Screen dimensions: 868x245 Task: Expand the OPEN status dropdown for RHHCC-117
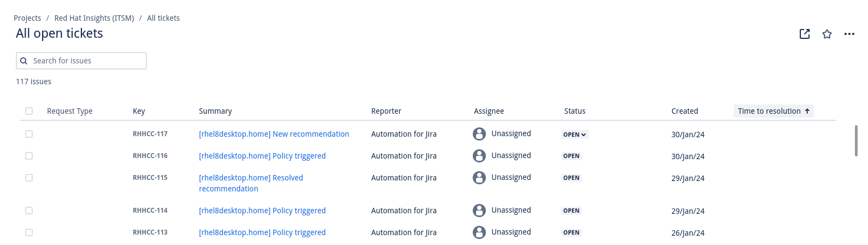click(575, 135)
